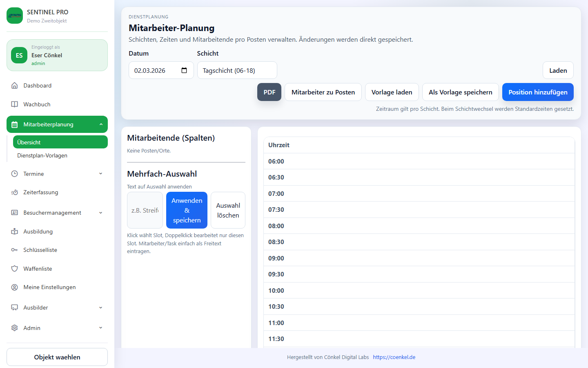Click the z.B. Streif text input field
Screen dimensions: 588x368
145,210
